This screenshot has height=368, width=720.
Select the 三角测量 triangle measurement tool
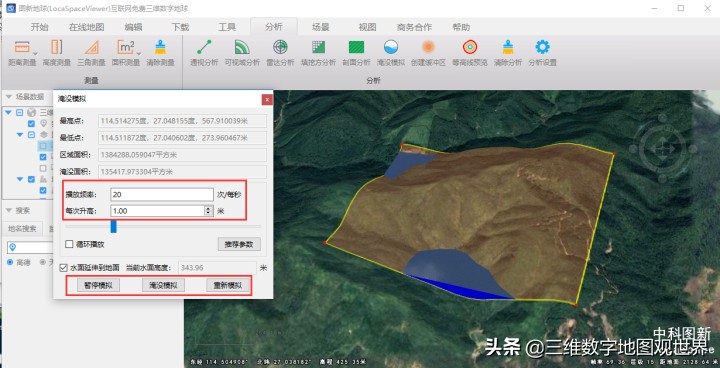tap(91, 53)
